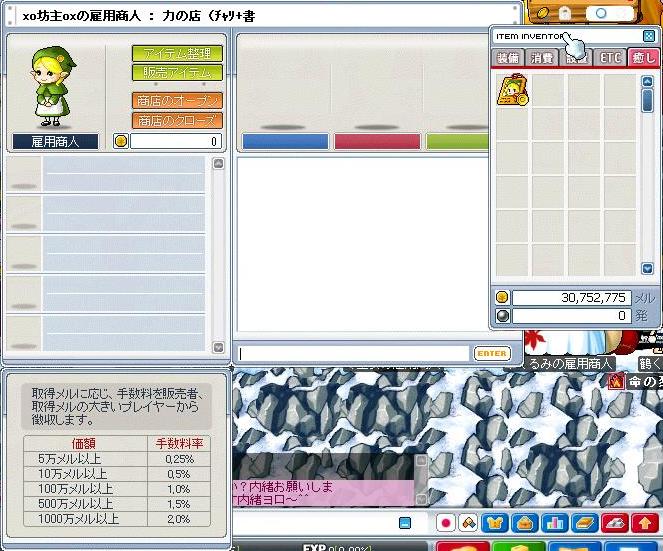The height and width of the screenshot is (551, 663).
Task: Click the gray point orb icon in inventory
Action: (502, 316)
